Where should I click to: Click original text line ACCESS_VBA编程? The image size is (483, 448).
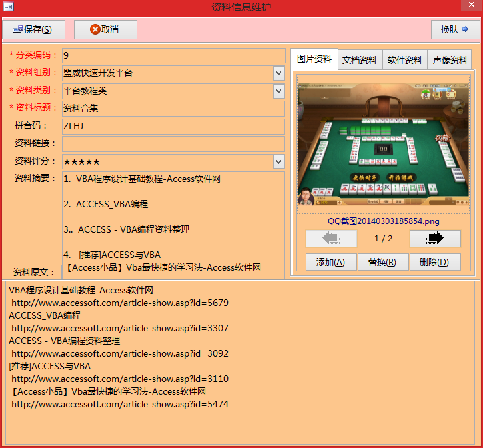click(x=45, y=315)
